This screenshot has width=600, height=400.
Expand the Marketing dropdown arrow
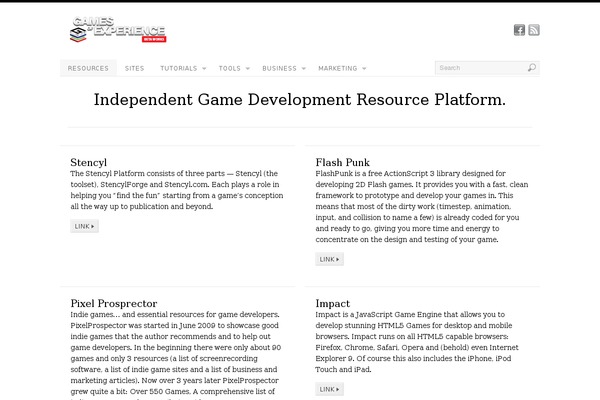tap(364, 69)
